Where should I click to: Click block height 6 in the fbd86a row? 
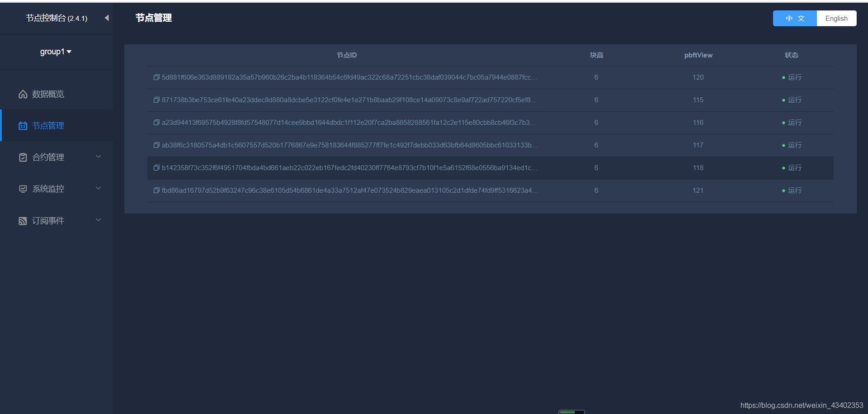[596, 190]
